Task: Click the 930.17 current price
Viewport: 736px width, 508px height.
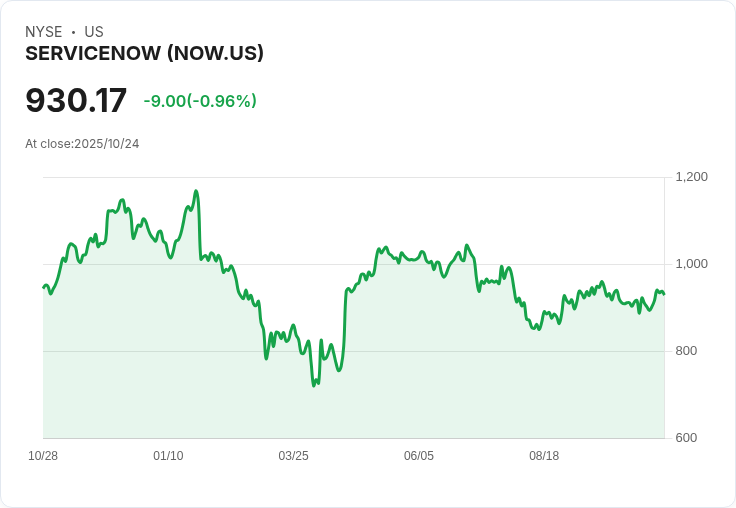Action: [x=76, y=101]
